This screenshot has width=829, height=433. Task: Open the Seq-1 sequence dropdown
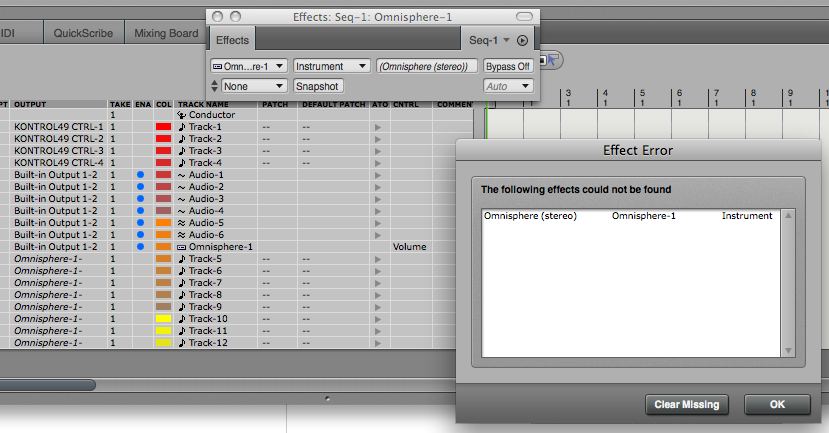click(489, 40)
